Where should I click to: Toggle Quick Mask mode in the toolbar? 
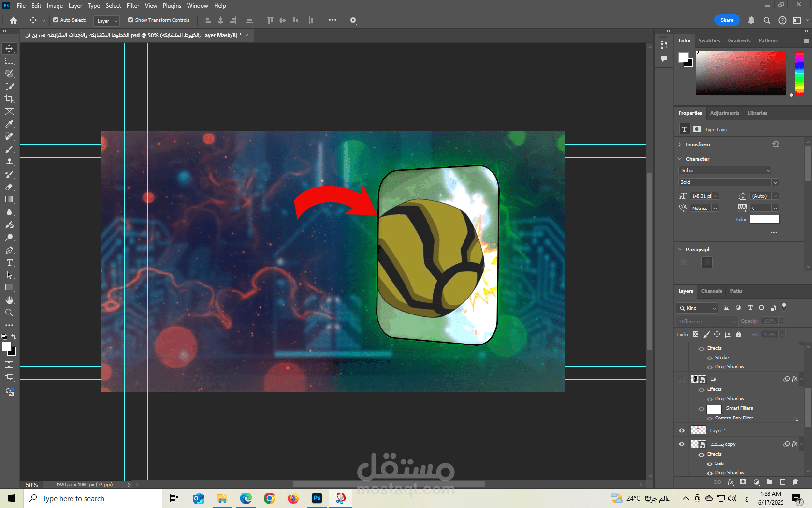[x=9, y=365]
